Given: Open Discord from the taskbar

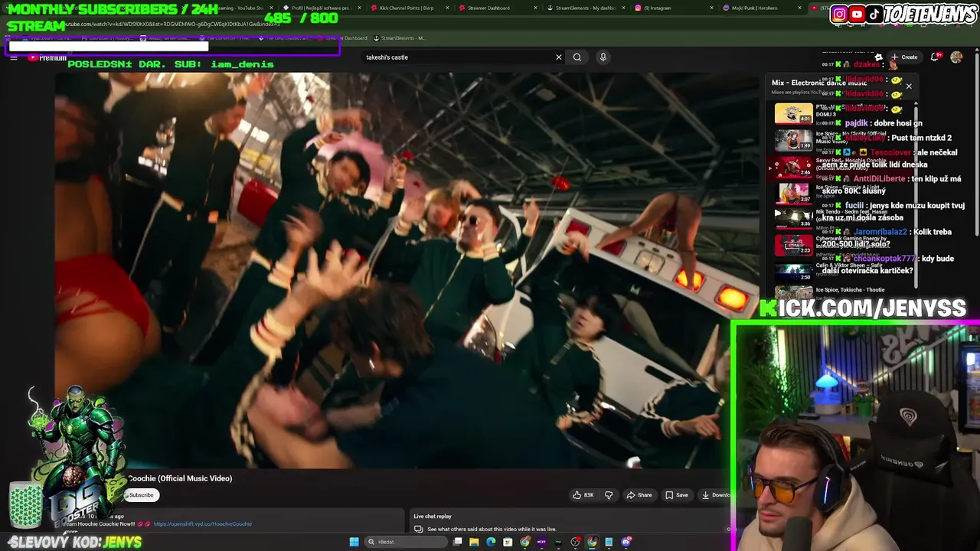Looking at the screenshot, I should pos(626,542).
